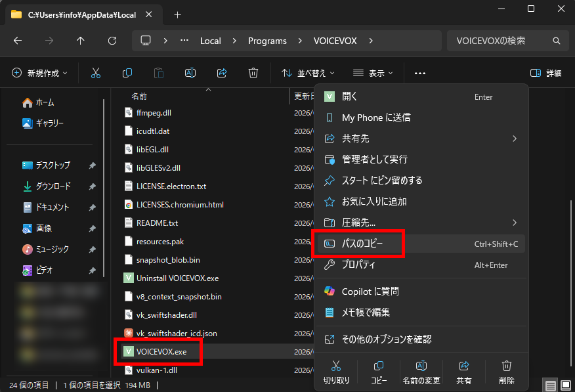Select その他のオプションを確認
575x392 pixels.
coord(421,339)
